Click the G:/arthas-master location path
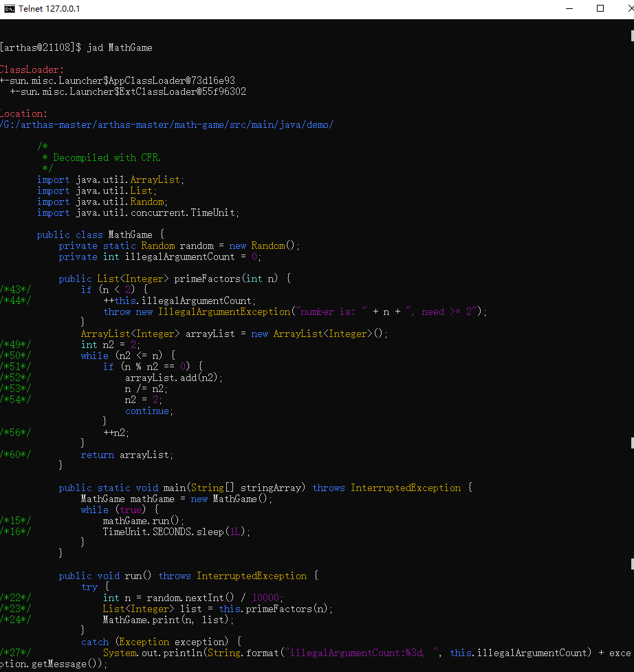 coord(167,124)
